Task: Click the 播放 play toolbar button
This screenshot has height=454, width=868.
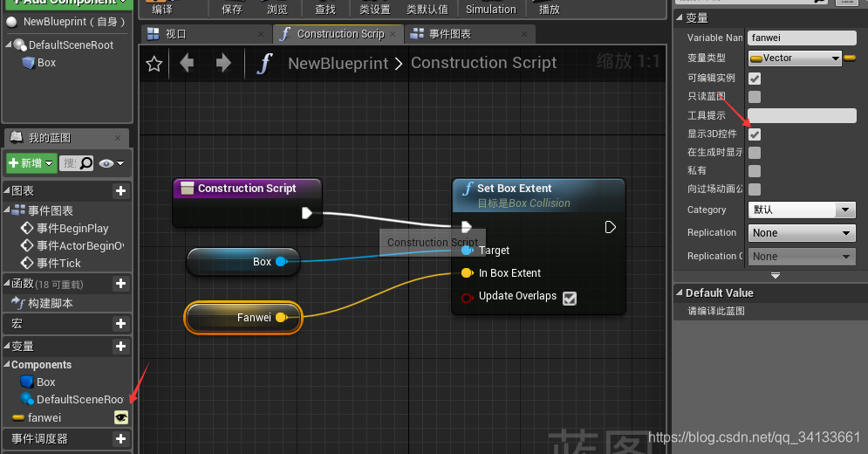Action: tap(549, 9)
